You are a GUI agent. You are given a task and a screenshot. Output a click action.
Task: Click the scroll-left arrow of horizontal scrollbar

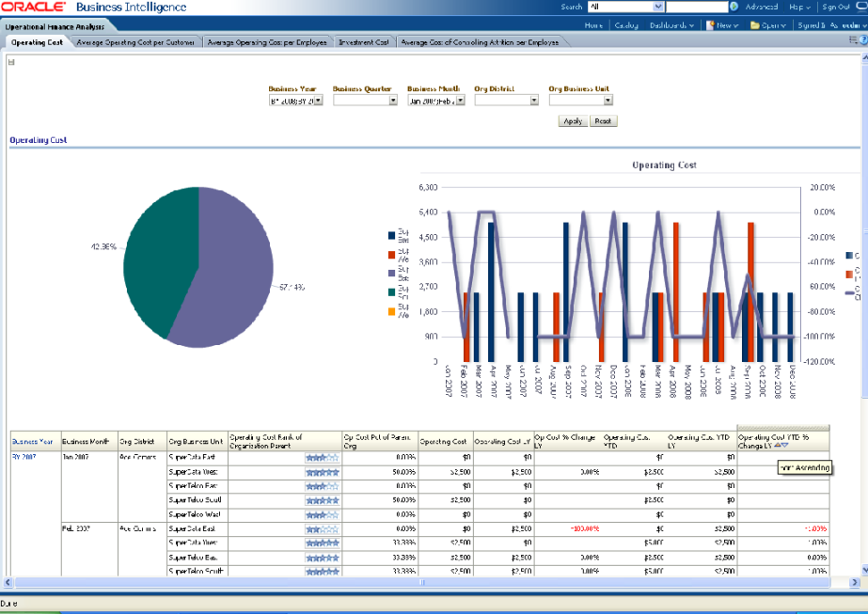coord(8,582)
